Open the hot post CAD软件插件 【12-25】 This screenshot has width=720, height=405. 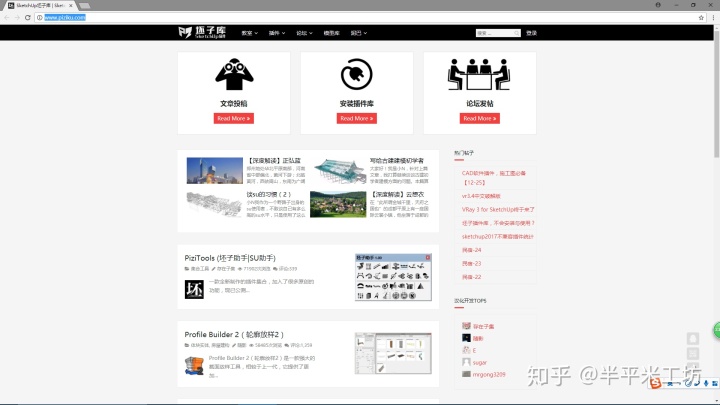[x=494, y=178]
